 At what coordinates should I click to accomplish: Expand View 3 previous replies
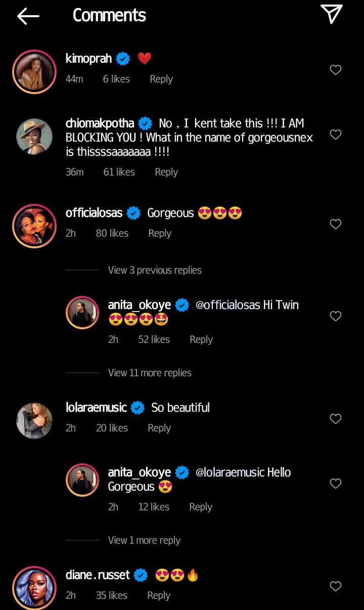coord(155,270)
